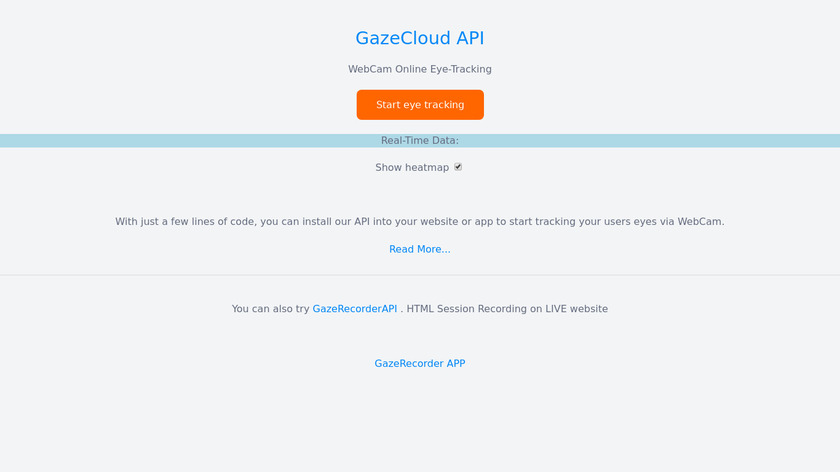The image size is (840, 472).
Task: Click the "With just a few lines of code" paragraph
Action: point(419,221)
